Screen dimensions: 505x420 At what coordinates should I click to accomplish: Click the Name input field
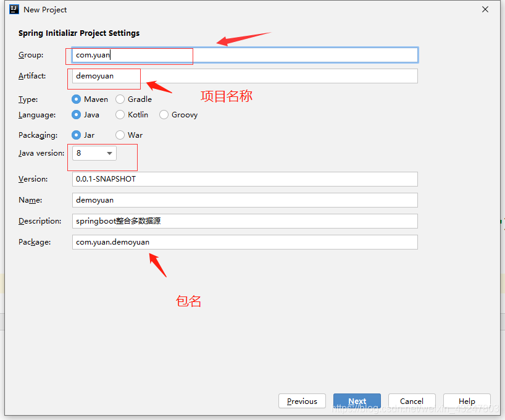[x=245, y=200]
